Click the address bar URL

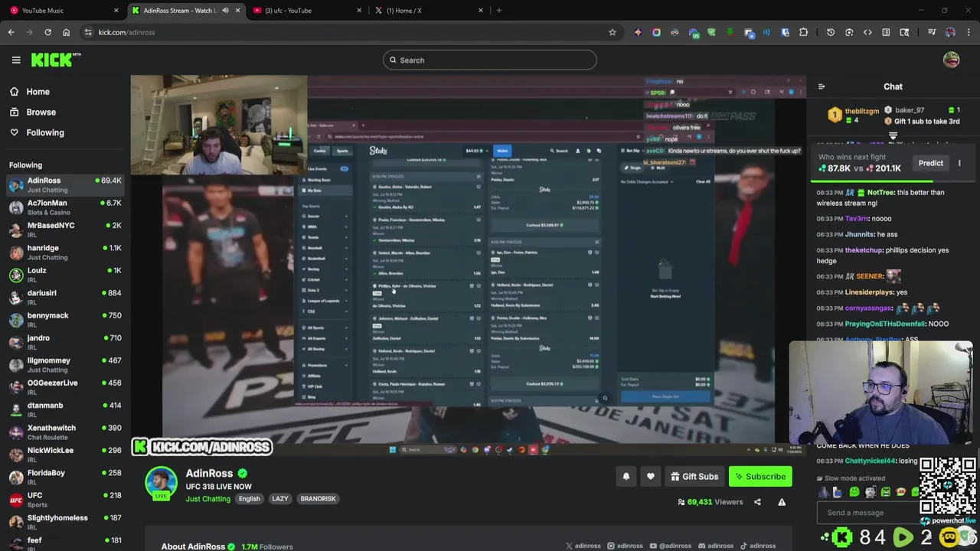coord(126,32)
